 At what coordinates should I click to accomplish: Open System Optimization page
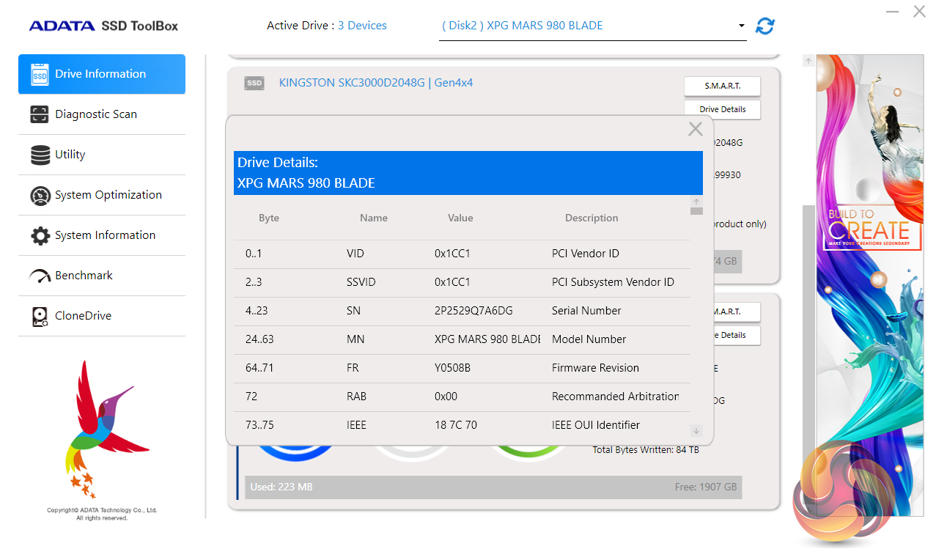click(102, 195)
